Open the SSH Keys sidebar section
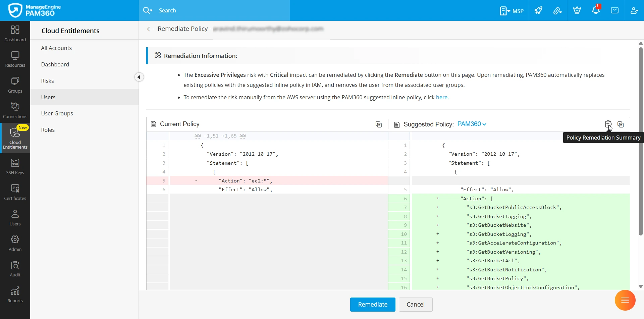This screenshot has height=319, width=644. [x=15, y=167]
